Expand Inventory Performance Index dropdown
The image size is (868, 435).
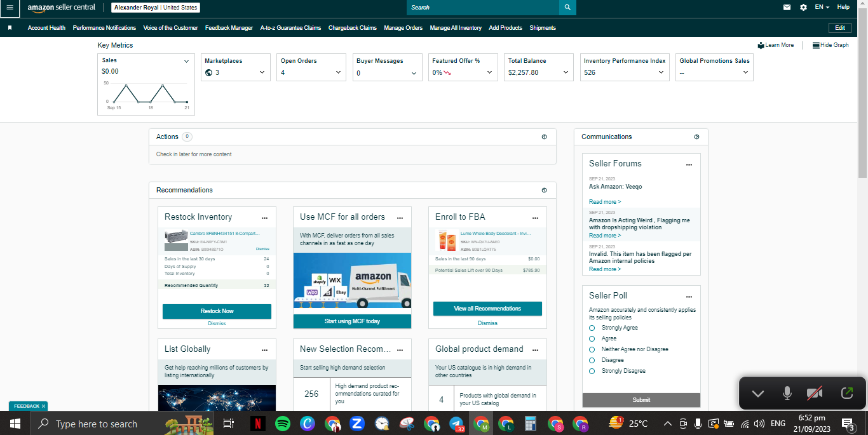[661, 72]
